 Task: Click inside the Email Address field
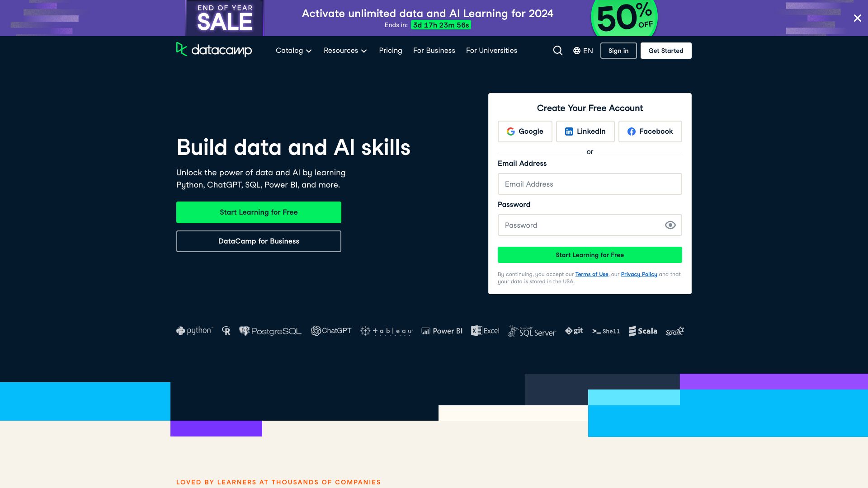[x=590, y=184]
